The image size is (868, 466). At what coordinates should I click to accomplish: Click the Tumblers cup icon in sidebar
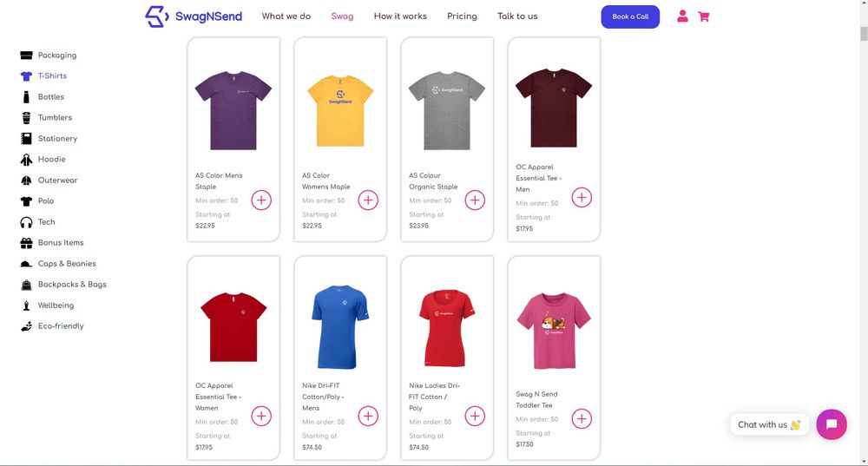[26, 118]
